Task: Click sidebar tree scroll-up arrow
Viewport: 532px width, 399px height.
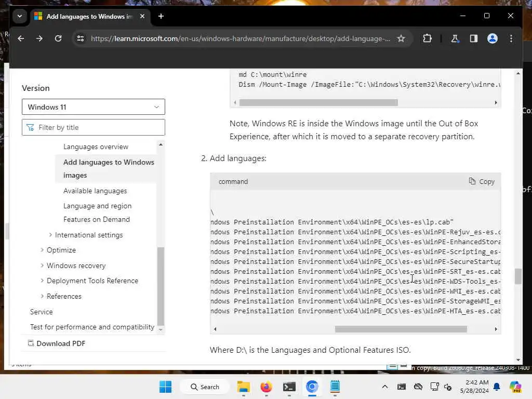Action: 161,145
